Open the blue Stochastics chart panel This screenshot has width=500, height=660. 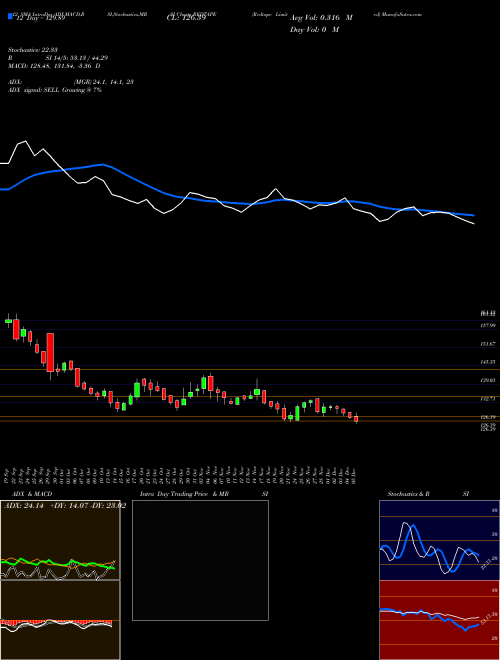[x=439, y=540]
